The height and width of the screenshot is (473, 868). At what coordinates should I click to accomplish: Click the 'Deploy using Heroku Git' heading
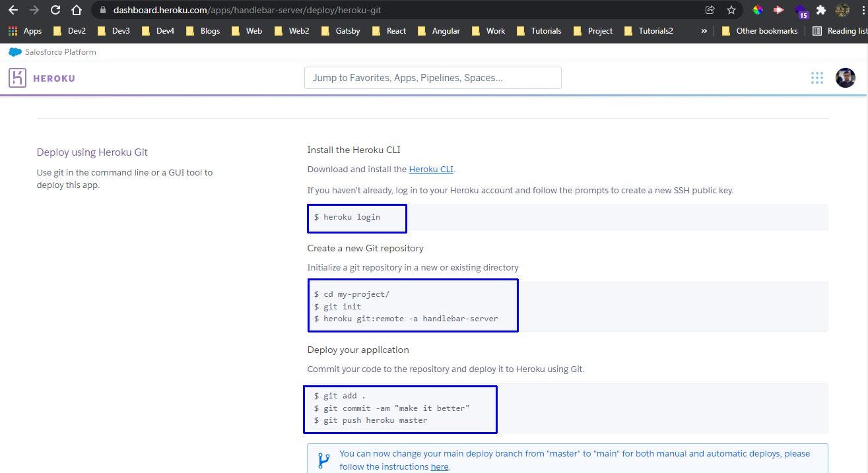[92, 152]
